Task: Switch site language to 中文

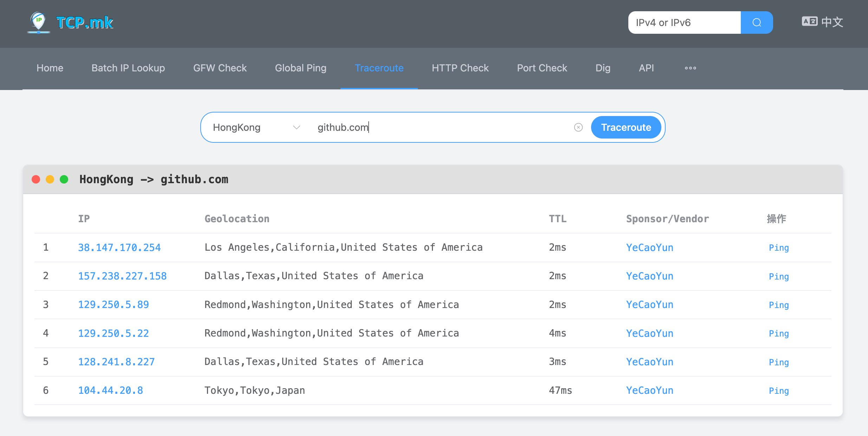Action: pyautogui.click(x=832, y=22)
